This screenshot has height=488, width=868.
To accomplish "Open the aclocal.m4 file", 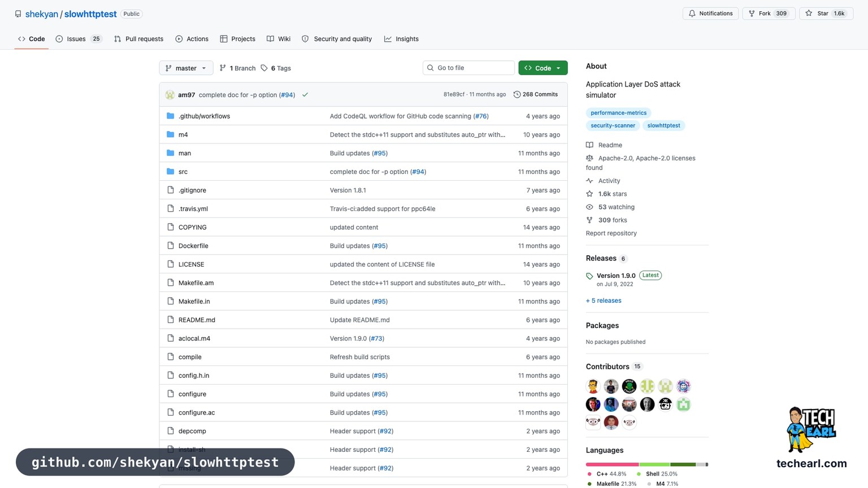I will coord(194,339).
